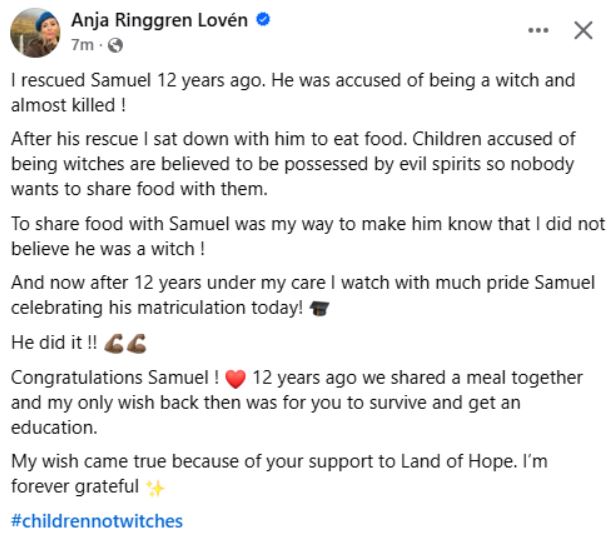Click the globe public audience icon
Image resolution: width=611 pixels, height=539 pixels.
[x=115, y=45]
